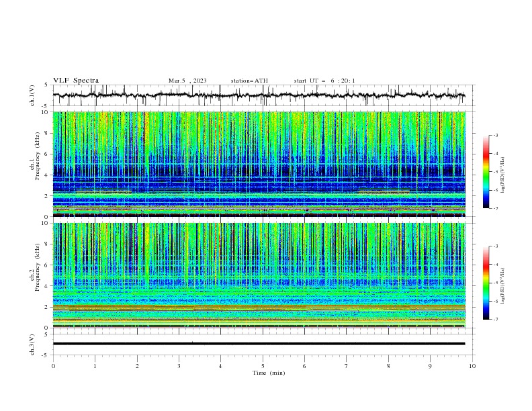Image resolution: width=532 pixels, height=411 pixels.
Task: Click the "-4" tick on ch.2 color bar
Action: [495, 265]
